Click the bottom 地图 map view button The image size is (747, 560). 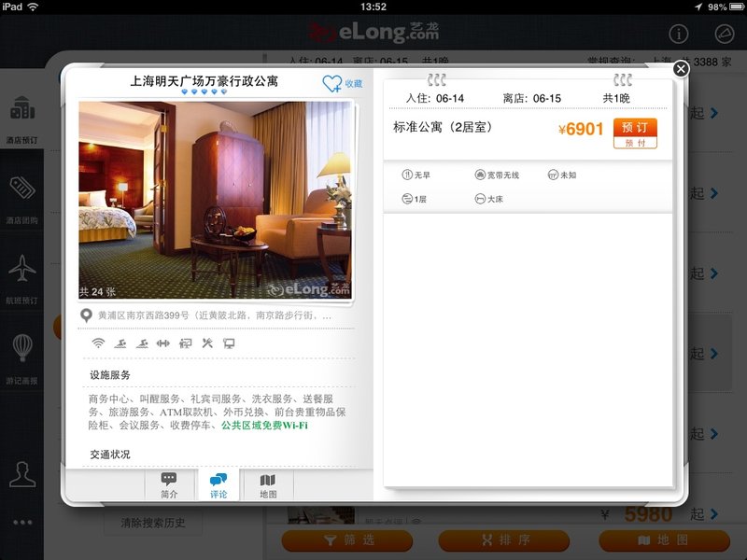(664, 540)
